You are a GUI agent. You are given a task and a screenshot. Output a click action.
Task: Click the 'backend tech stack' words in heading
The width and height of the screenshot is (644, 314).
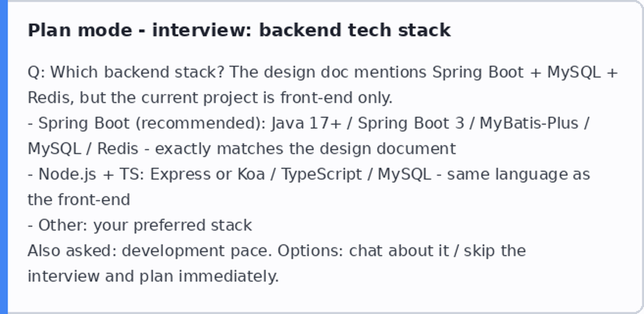(x=355, y=30)
